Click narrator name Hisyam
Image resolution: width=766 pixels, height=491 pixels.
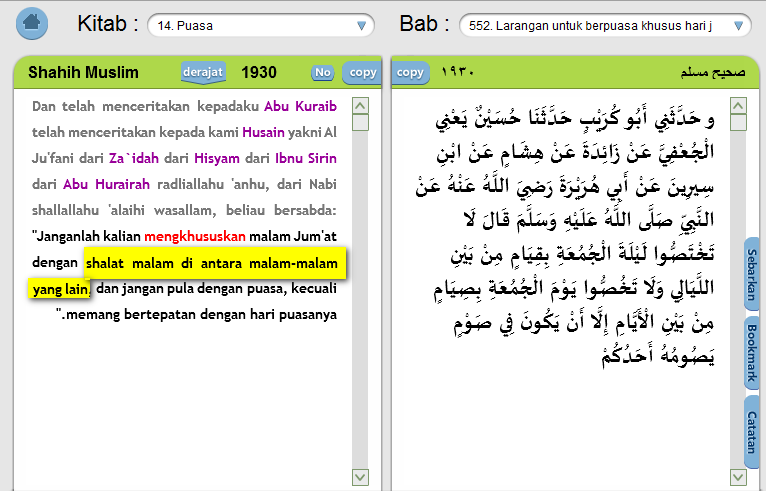217,159
